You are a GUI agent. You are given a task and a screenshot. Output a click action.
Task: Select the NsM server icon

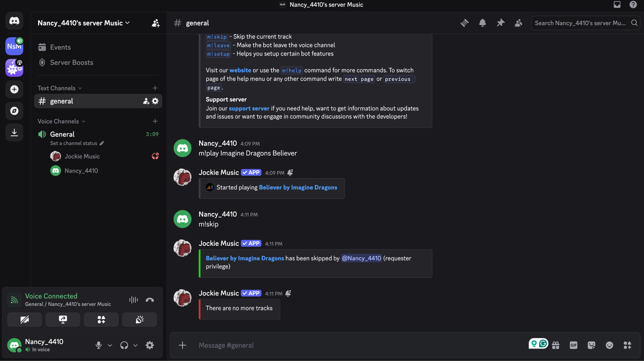[14, 46]
